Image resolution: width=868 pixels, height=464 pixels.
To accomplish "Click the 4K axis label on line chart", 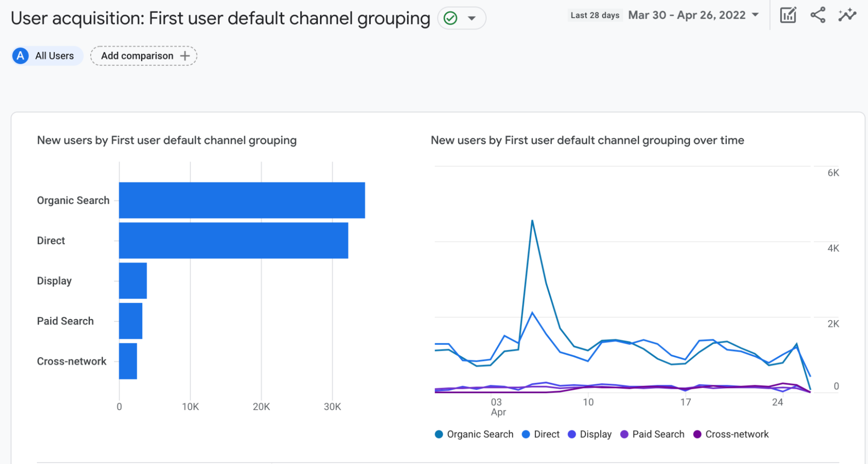I will (x=833, y=249).
